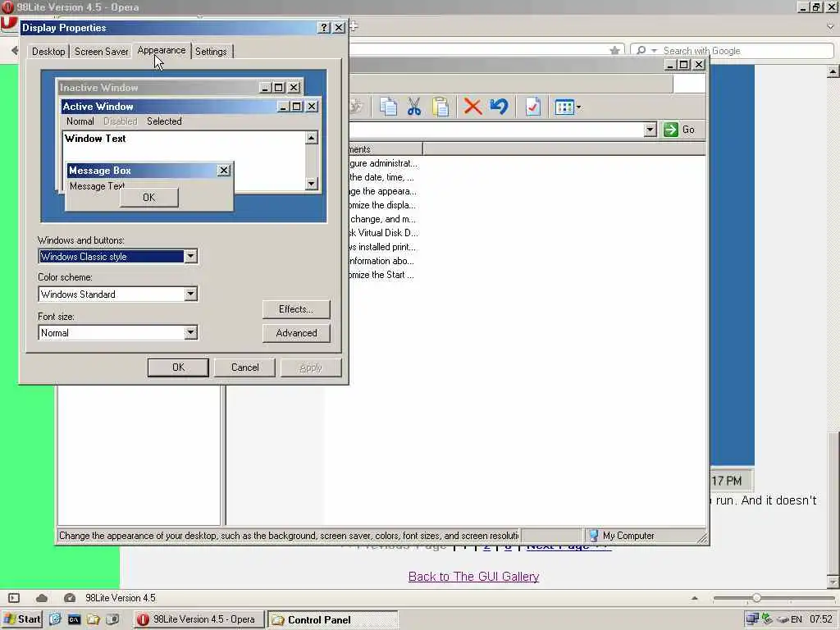Switch to the Desktop tab
This screenshot has width=840, height=630.
[x=48, y=52]
